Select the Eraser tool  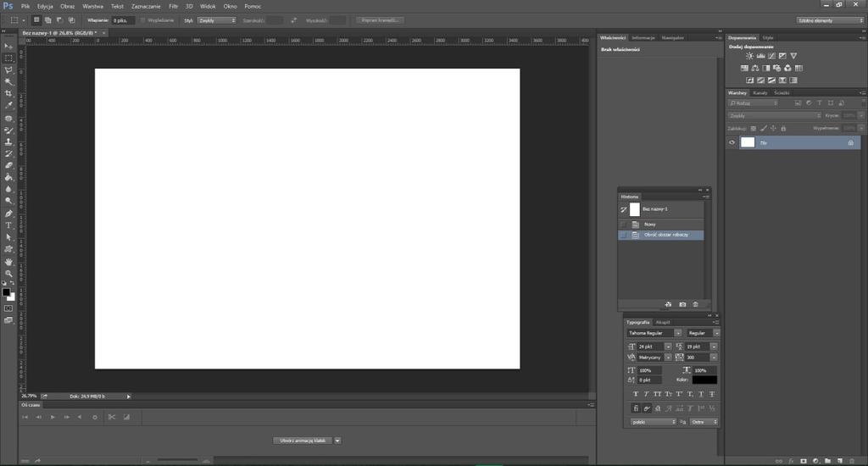point(8,165)
